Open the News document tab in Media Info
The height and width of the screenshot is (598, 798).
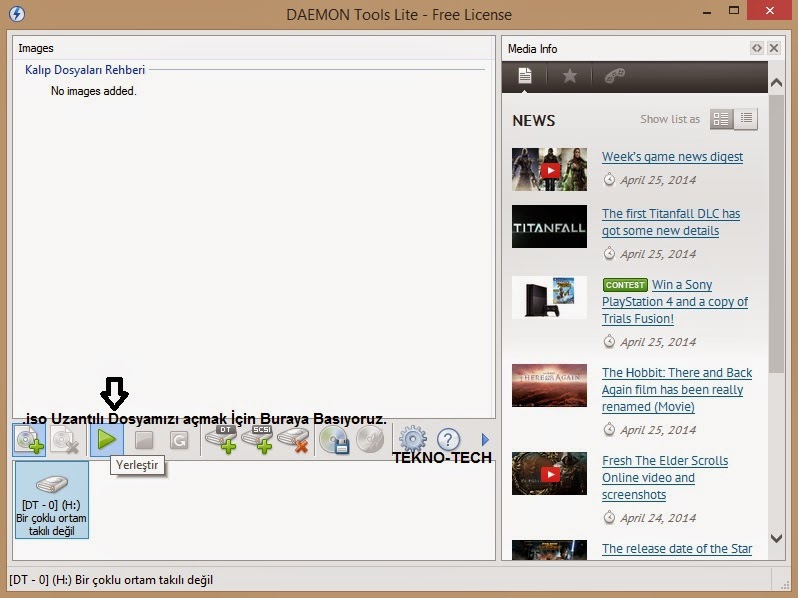[525, 76]
